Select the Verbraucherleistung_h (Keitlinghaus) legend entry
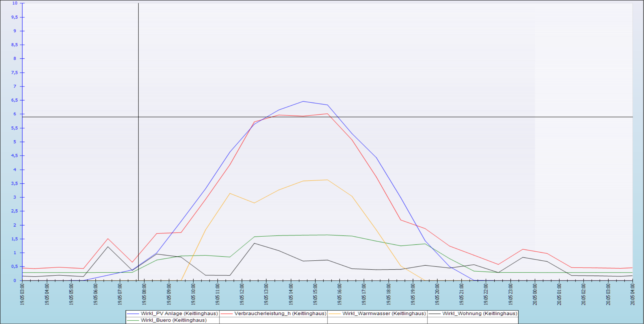 click(273, 314)
